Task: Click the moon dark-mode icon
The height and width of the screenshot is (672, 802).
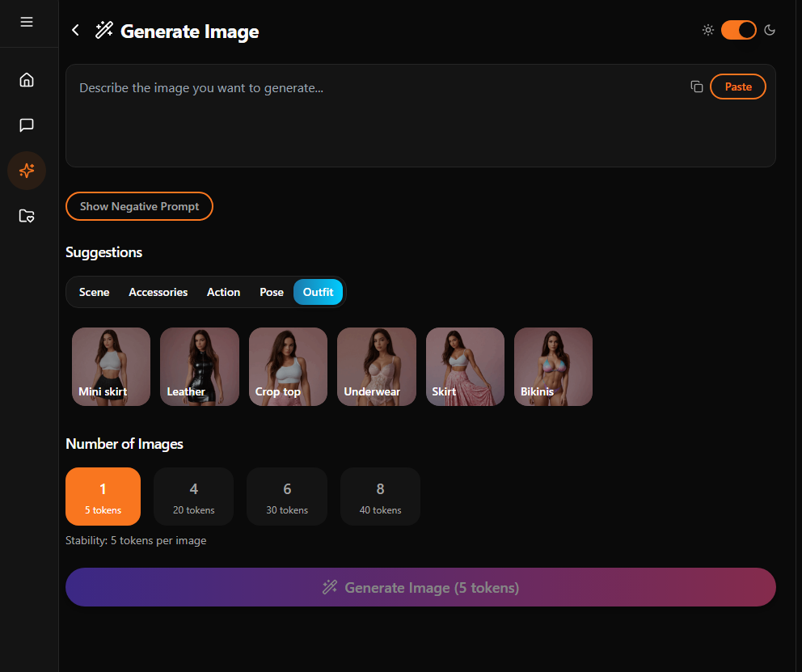Action: click(770, 30)
